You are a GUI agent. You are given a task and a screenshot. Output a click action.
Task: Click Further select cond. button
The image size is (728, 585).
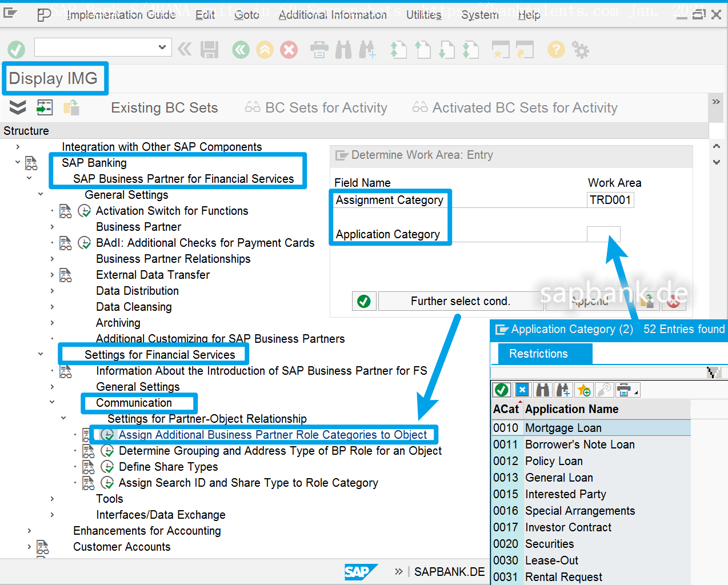460,301
